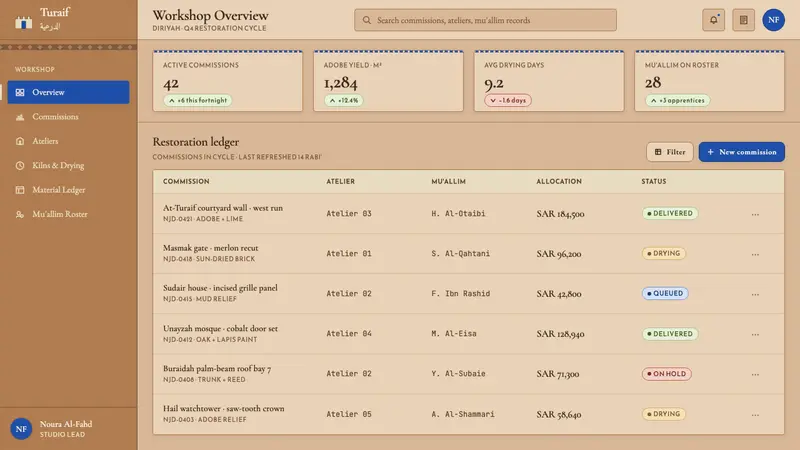Select 'Masmak gate · merlon recut'
The height and width of the screenshot is (450, 800).
point(211,248)
